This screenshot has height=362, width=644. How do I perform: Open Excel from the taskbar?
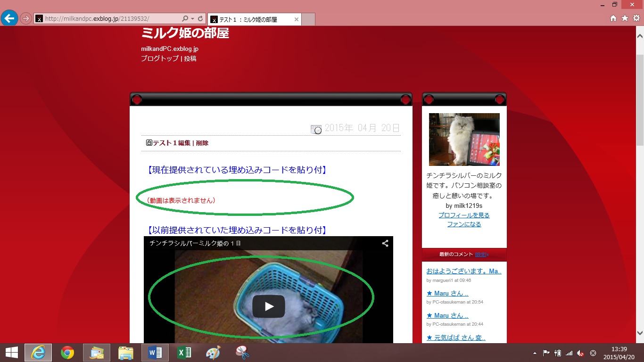pyautogui.click(x=184, y=353)
